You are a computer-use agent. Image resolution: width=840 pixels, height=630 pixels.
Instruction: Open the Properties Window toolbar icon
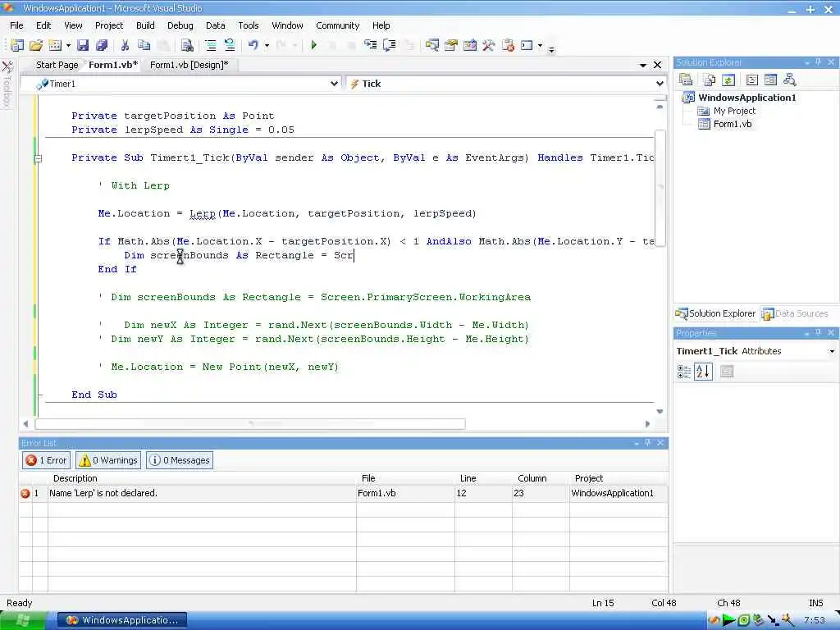point(451,46)
